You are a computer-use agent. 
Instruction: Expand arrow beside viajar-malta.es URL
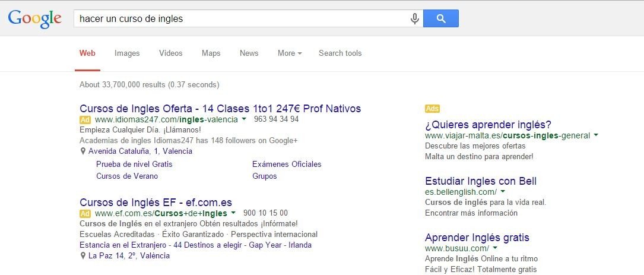coord(597,135)
